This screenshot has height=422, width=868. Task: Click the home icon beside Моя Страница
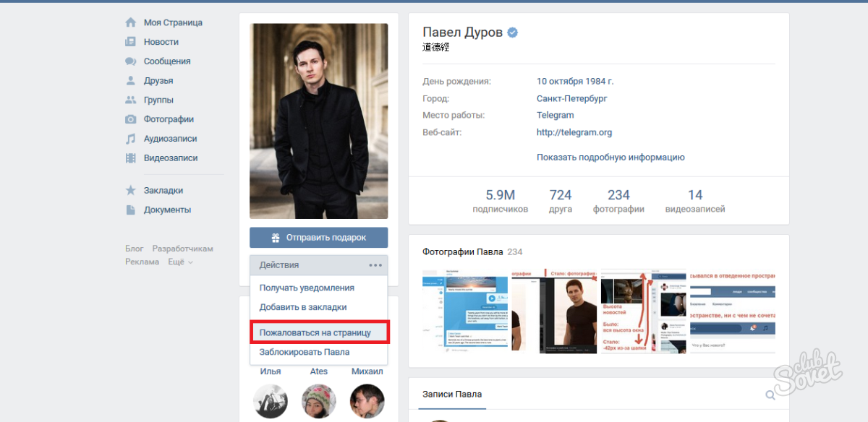tap(130, 22)
